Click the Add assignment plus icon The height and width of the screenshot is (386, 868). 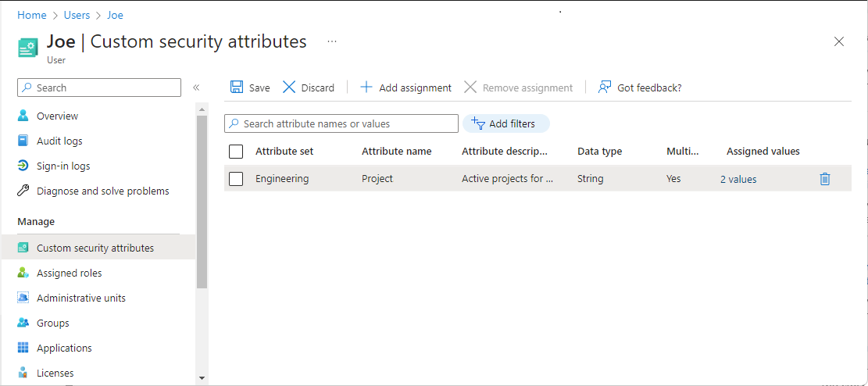point(366,88)
